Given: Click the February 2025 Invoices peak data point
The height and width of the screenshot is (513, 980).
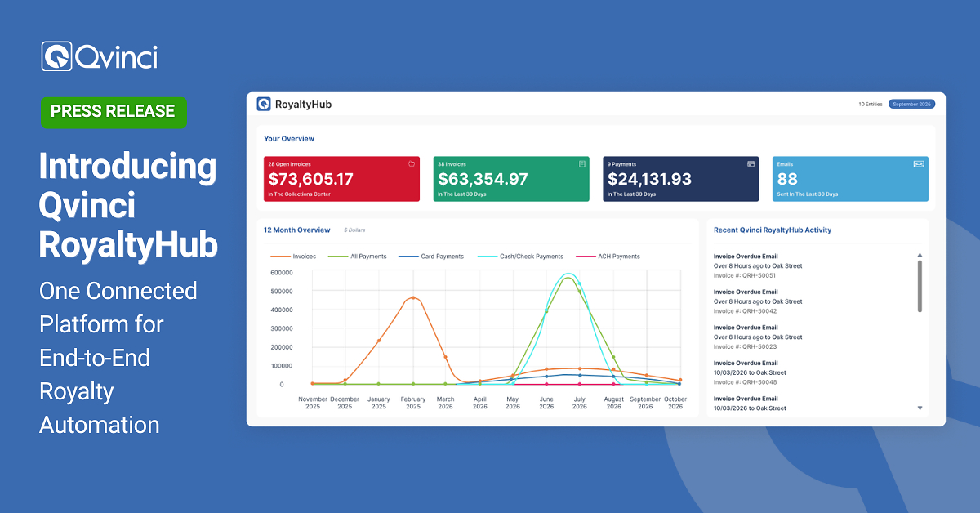Looking at the screenshot, I should point(413,298).
